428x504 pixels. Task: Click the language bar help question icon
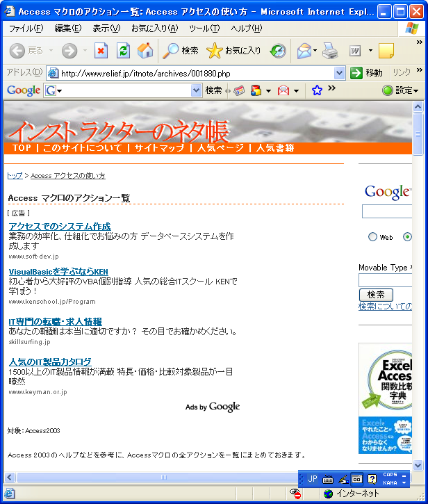(x=372, y=479)
